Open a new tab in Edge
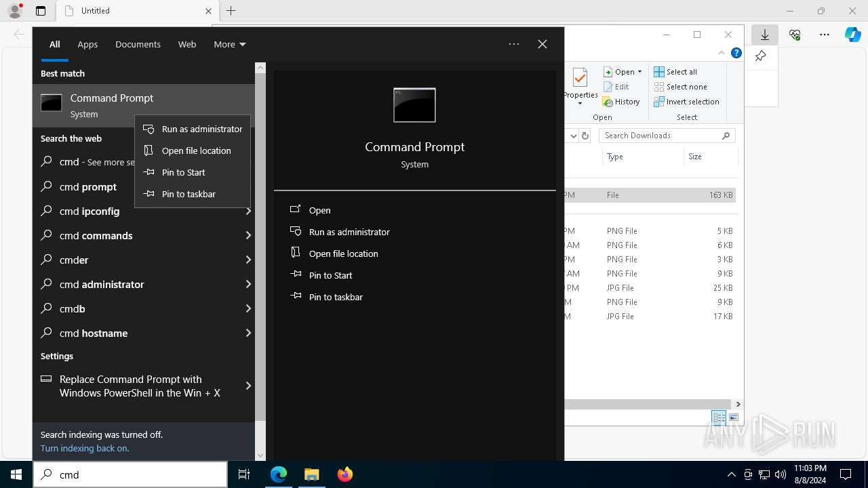868x488 pixels. pyautogui.click(x=231, y=11)
